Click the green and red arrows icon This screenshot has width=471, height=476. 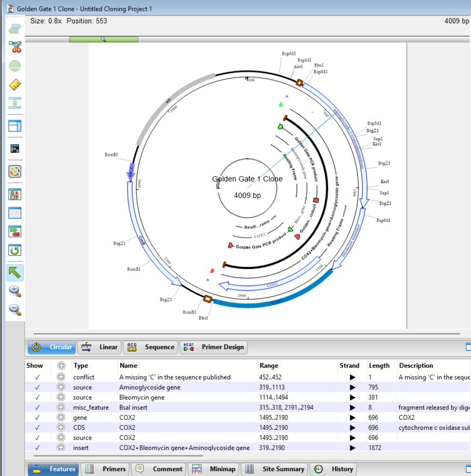coord(15,231)
